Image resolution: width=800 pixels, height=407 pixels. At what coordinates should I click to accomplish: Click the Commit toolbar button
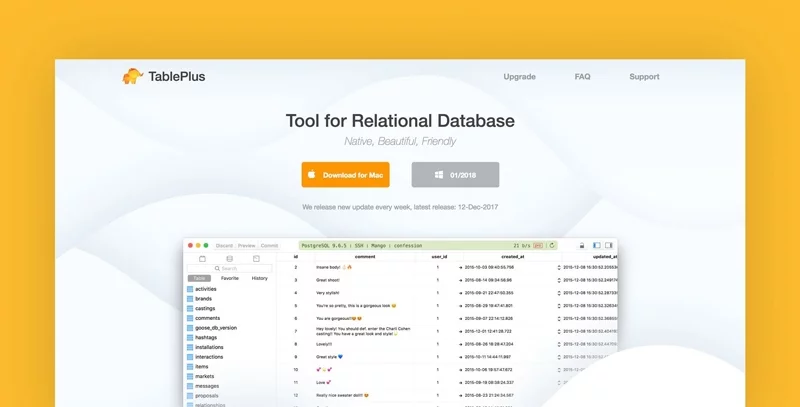point(269,245)
